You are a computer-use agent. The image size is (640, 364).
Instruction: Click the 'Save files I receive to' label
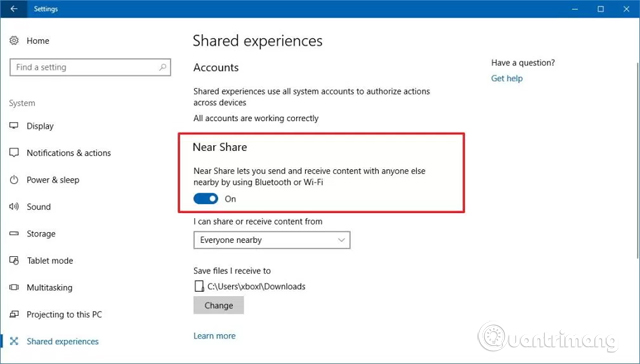point(232,271)
